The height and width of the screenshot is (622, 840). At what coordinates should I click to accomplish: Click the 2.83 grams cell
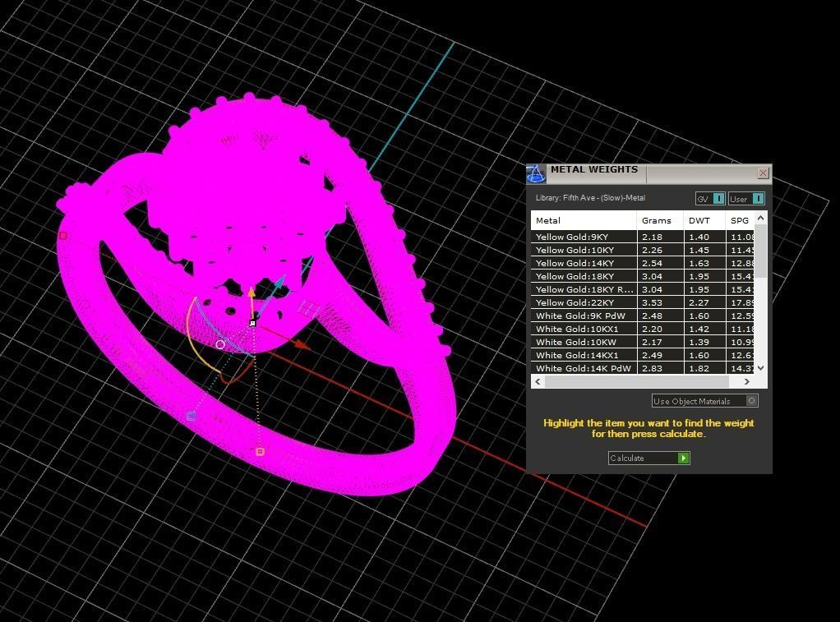coord(660,368)
